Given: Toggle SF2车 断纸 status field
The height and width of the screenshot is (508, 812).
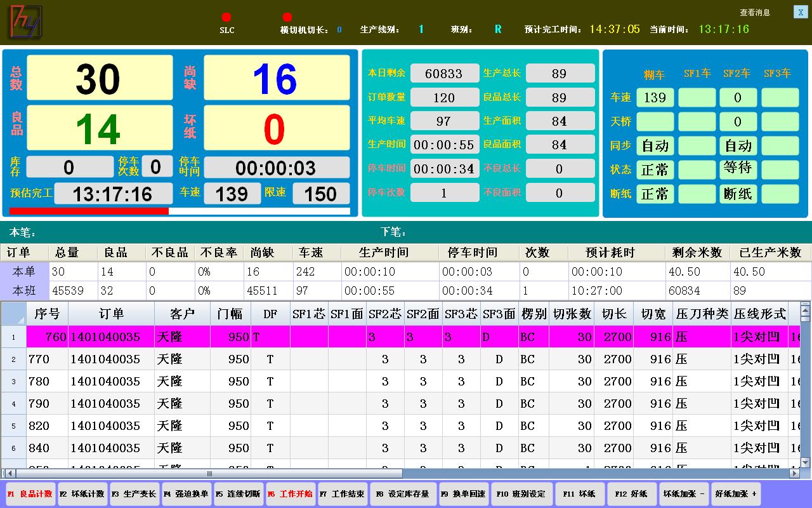Looking at the screenshot, I should click(x=738, y=194).
